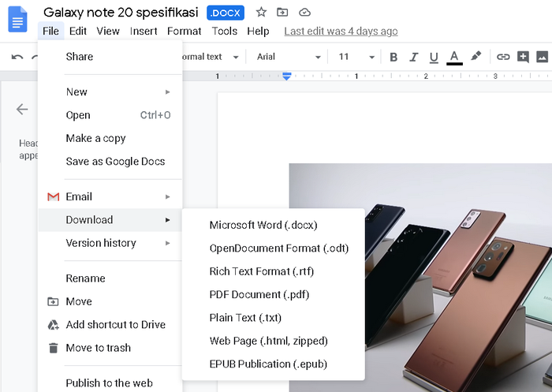Choose Save as Google Docs
The height and width of the screenshot is (392, 552).
coord(110,162)
